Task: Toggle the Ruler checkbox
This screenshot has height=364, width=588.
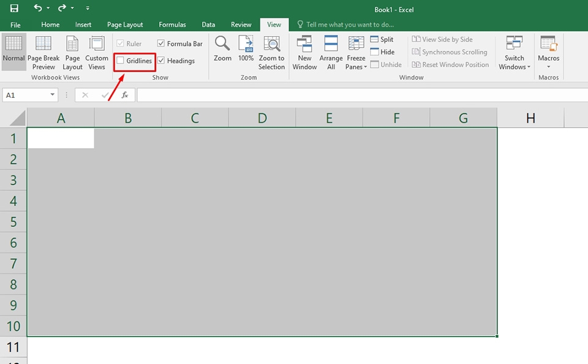Action: coord(120,43)
